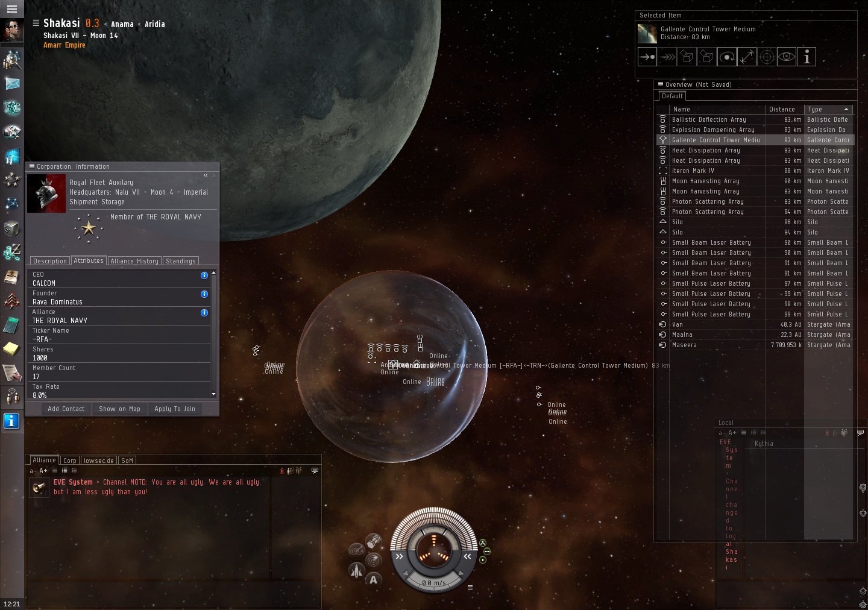Click the Apply To Join button
Image resolution: width=868 pixels, height=610 pixels.
(x=175, y=409)
